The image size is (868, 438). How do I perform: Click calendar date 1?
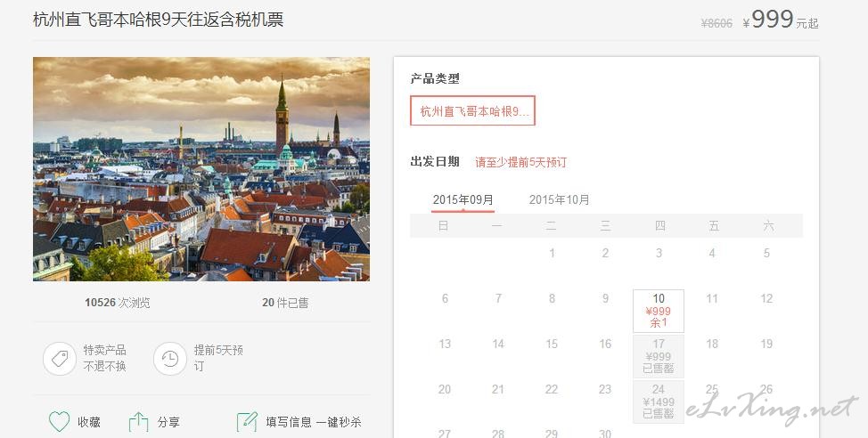[552, 254]
